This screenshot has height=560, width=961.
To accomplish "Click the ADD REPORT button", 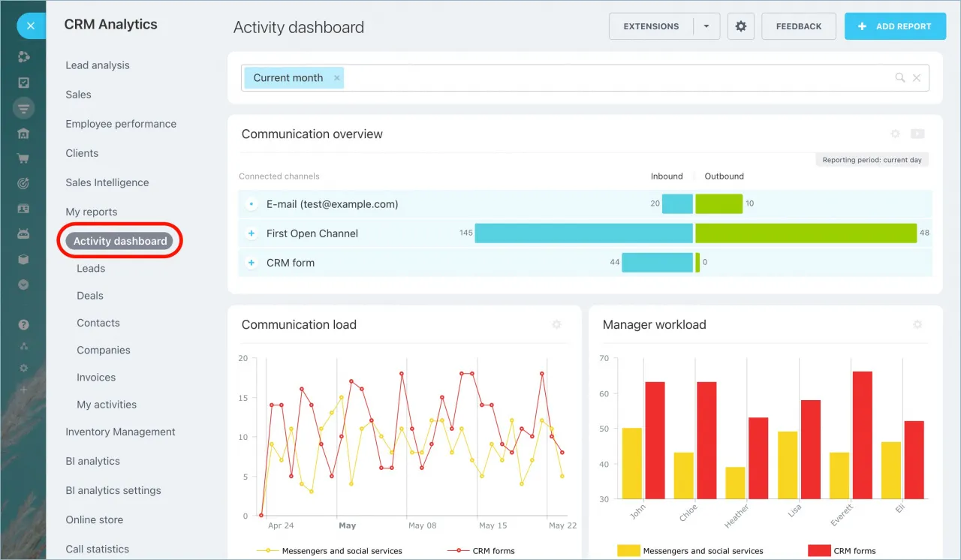I will point(895,26).
